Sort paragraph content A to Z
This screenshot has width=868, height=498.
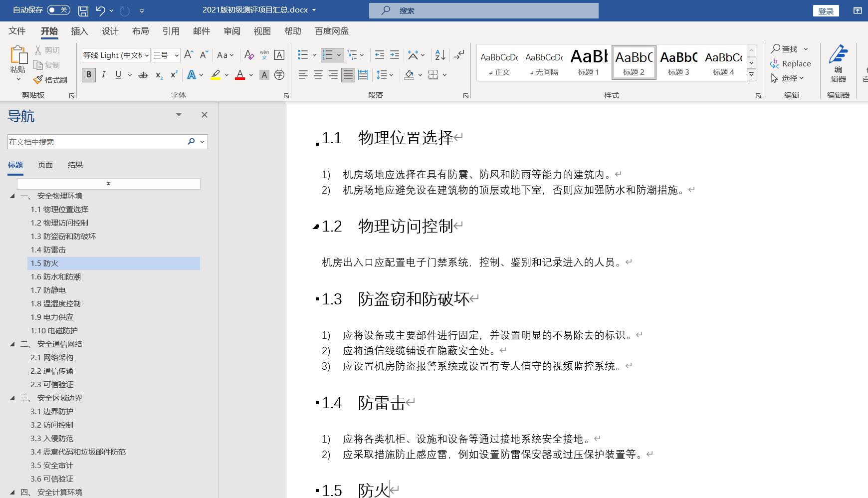(440, 55)
